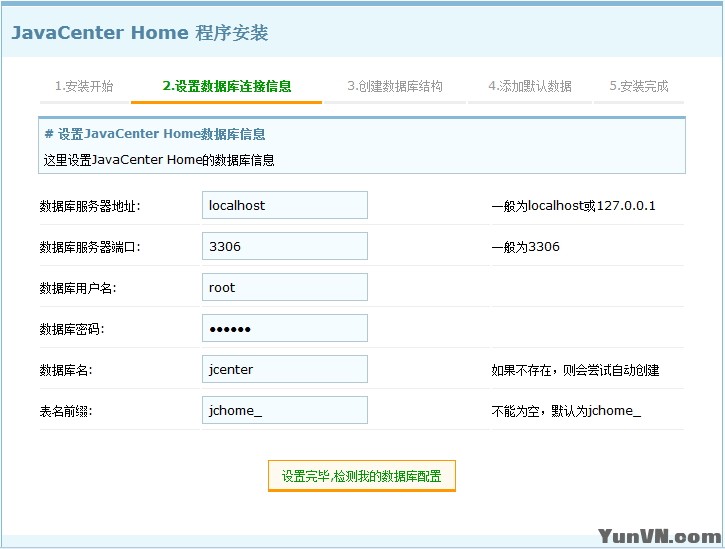Click the 数据库密码: label text
The width and height of the screenshot is (725, 549).
(72, 329)
